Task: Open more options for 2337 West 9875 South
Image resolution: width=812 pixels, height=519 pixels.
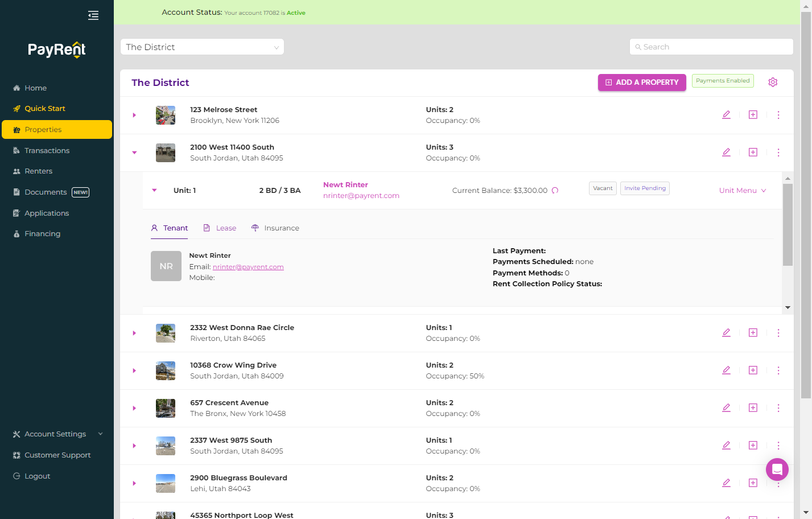Action: 778,446
